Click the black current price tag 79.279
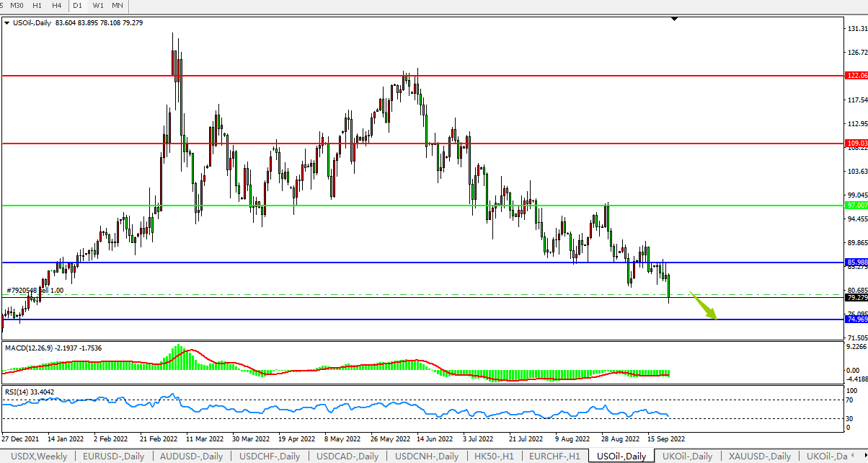This screenshot has width=868, height=463. (856, 297)
